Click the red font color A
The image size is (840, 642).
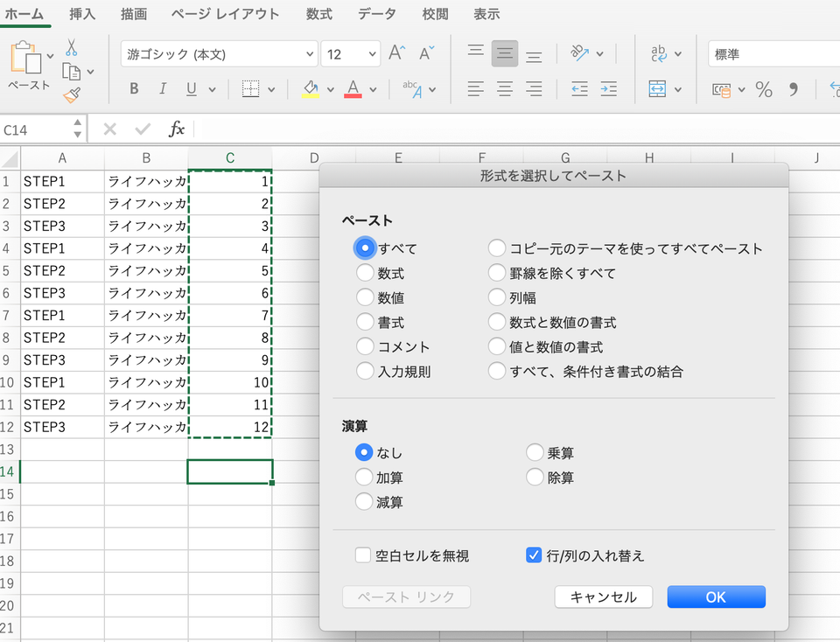[x=353, y=89]
